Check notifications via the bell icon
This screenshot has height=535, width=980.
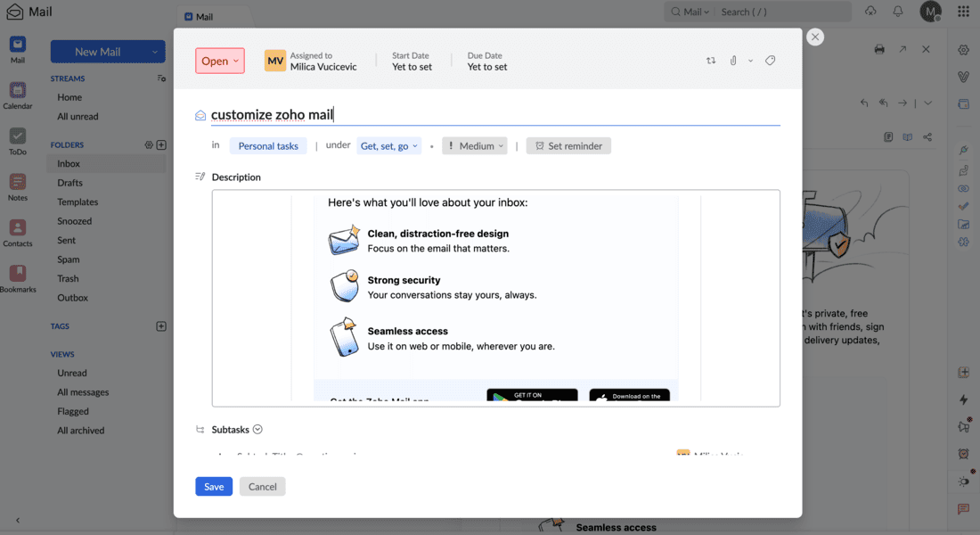[x=897, y=11]
